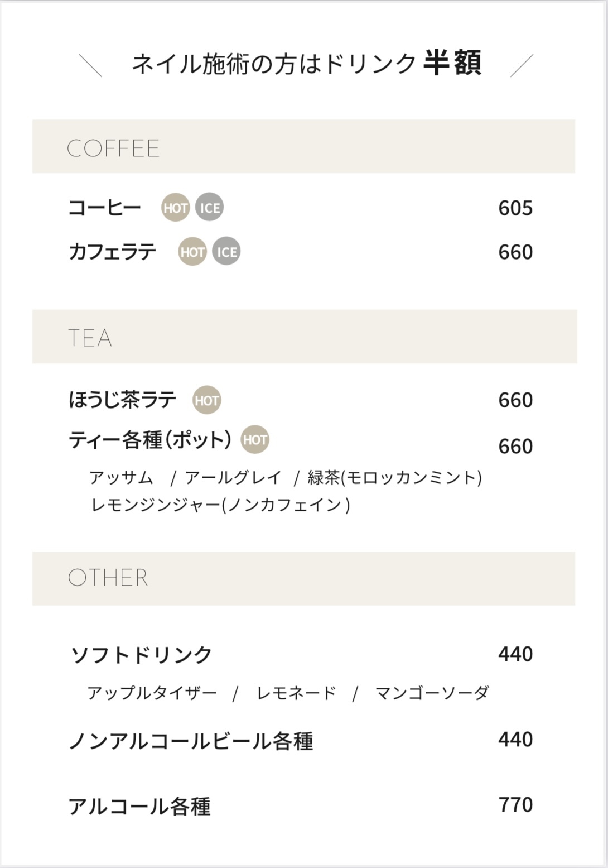Pick the アールグレイ tea option

point(233,477)
